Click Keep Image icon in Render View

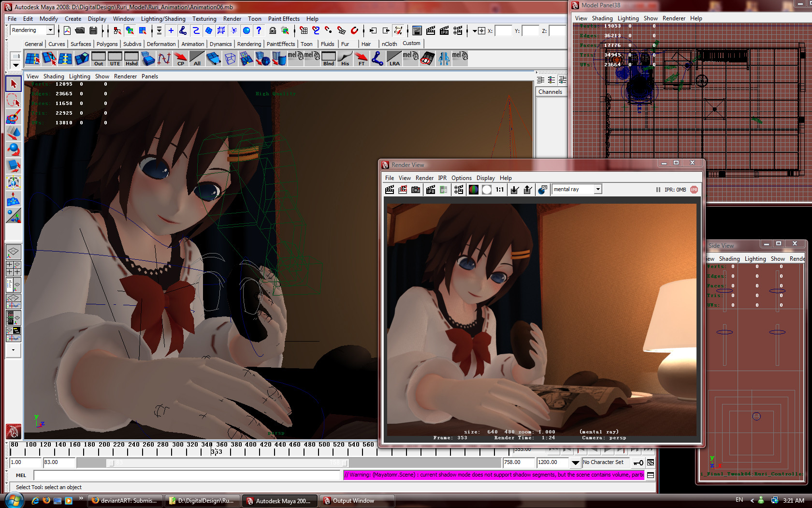click(515, 190)
